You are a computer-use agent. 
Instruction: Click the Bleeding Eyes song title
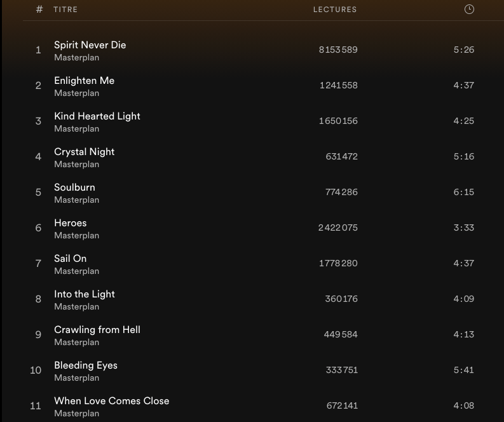click(x=85, y=365)
